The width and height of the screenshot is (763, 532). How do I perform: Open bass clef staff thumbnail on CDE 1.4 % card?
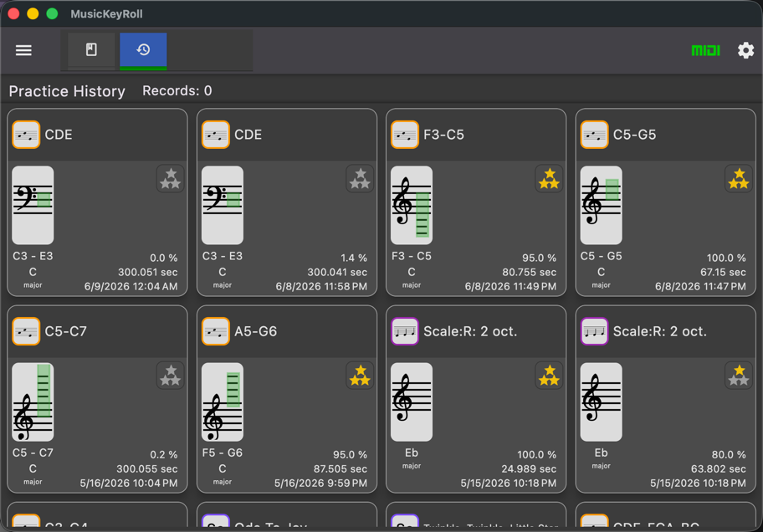coord(223,205)
